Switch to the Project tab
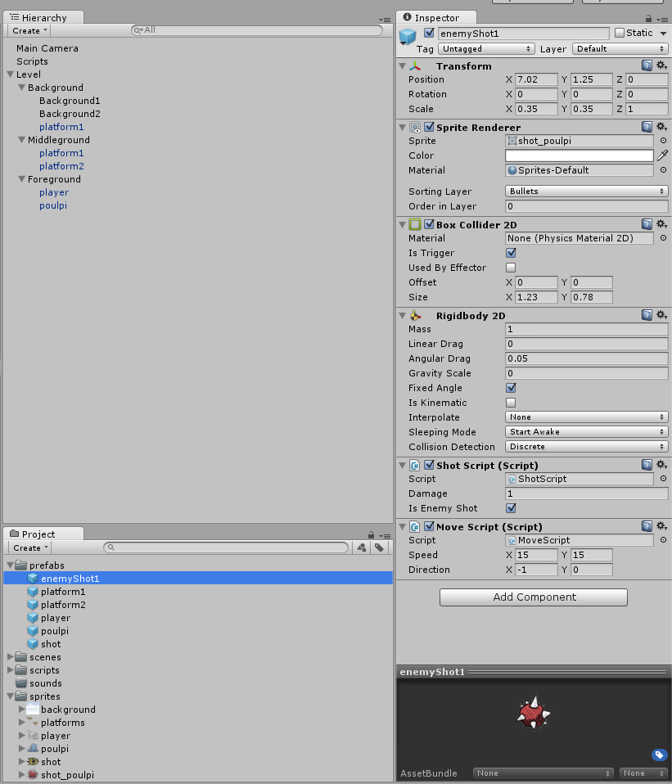The width and height of the screenshot is (672, 784). [44, 534]
